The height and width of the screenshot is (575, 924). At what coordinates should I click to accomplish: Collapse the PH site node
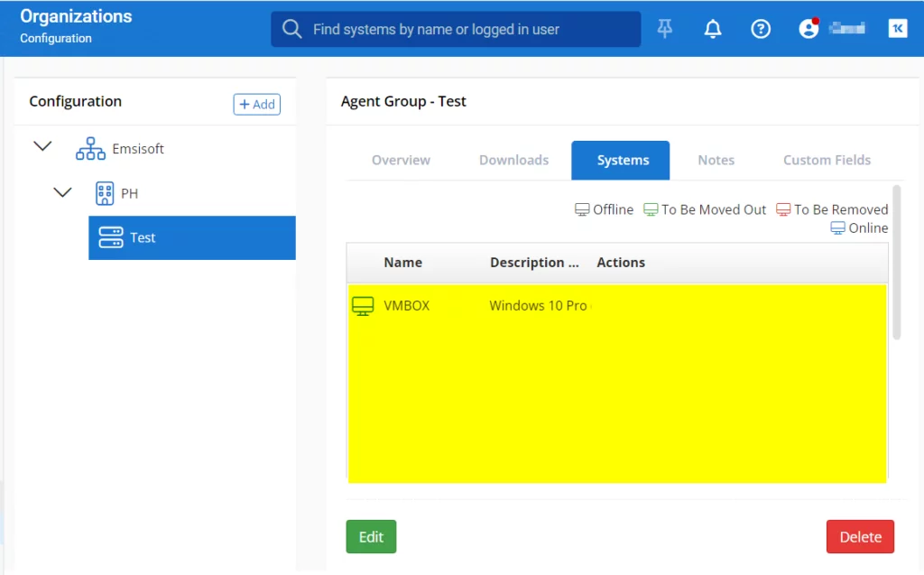(62, 192)
